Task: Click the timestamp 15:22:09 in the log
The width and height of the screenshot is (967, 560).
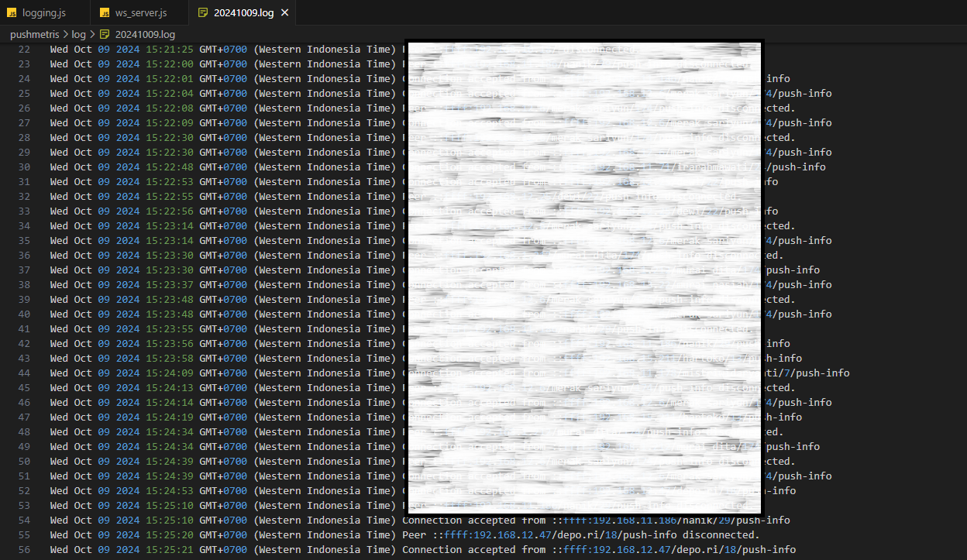Action: pyautogui.click(x=170, y=123)
